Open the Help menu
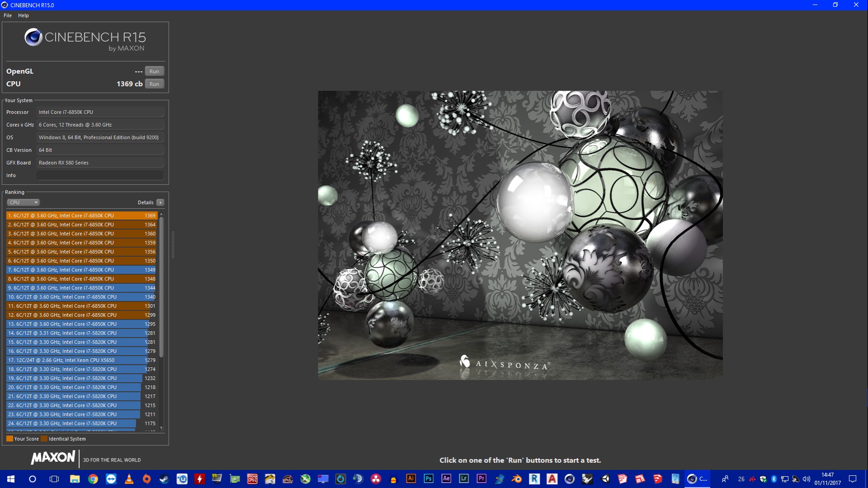 pyautogui.click(x=24, y=15)
